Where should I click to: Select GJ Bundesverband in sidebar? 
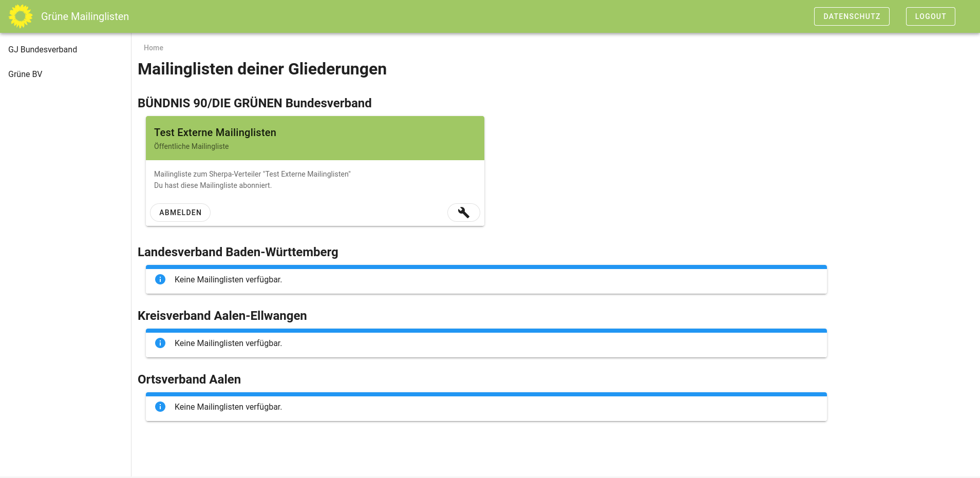43,49
